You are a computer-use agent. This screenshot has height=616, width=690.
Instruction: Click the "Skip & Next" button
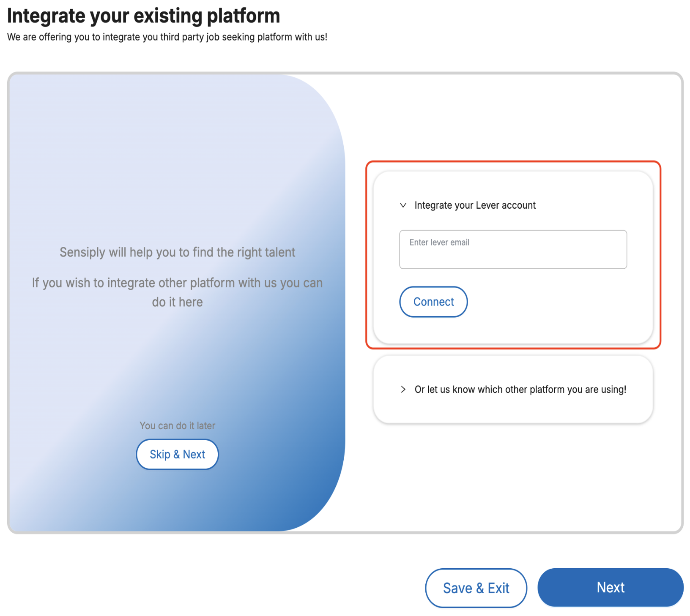click(177, 454)
